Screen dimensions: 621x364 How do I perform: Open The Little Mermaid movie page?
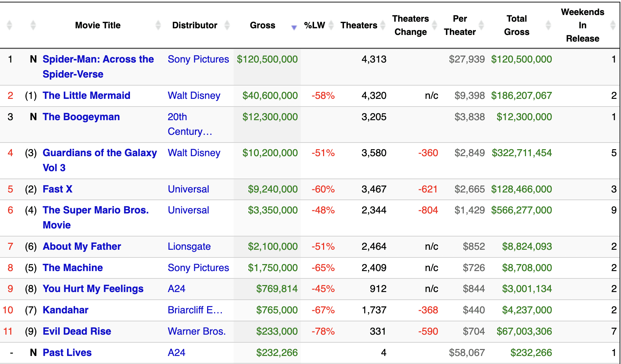click(86, 96)
